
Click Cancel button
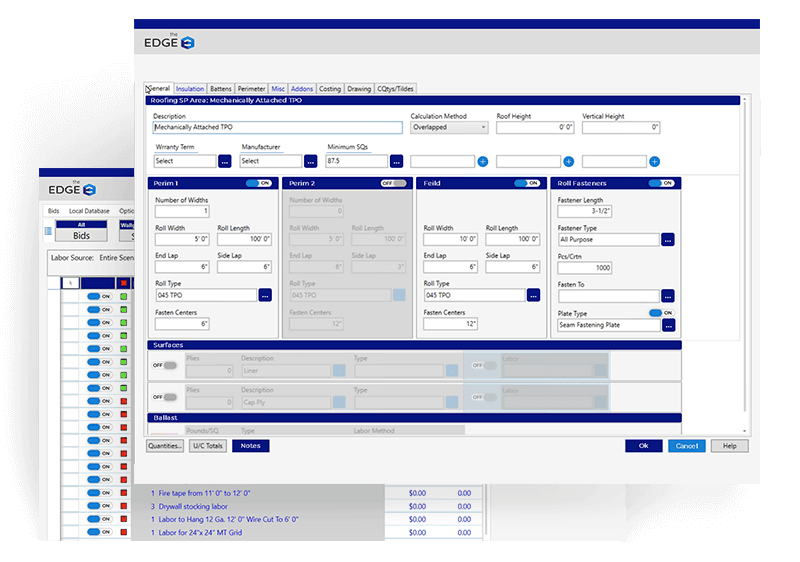(x=687, y=446)
